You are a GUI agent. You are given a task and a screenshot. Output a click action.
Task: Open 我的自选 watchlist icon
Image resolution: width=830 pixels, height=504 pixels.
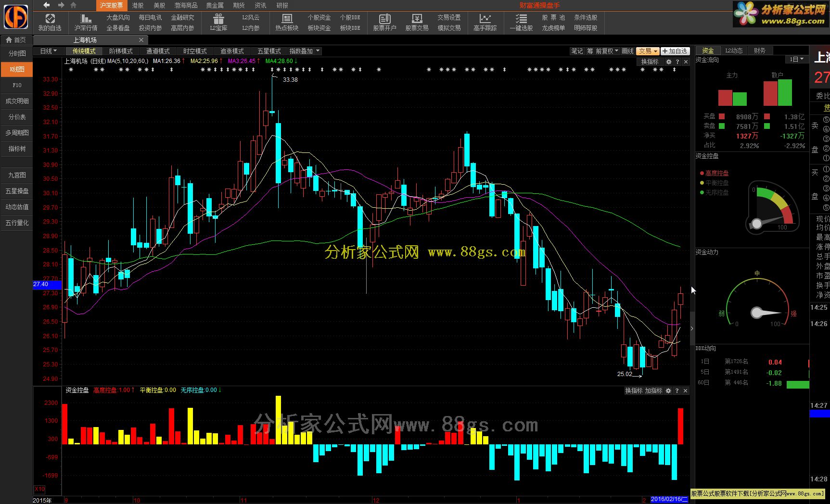(x=50, y=23)
